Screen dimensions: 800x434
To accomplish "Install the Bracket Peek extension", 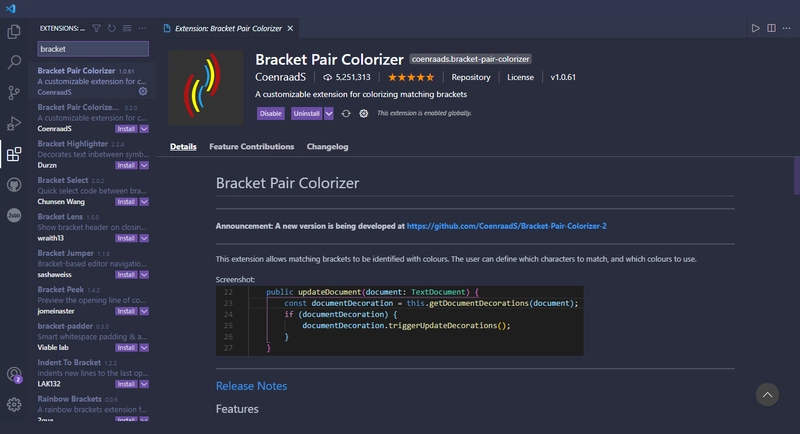I will click(x=126, y=311).
